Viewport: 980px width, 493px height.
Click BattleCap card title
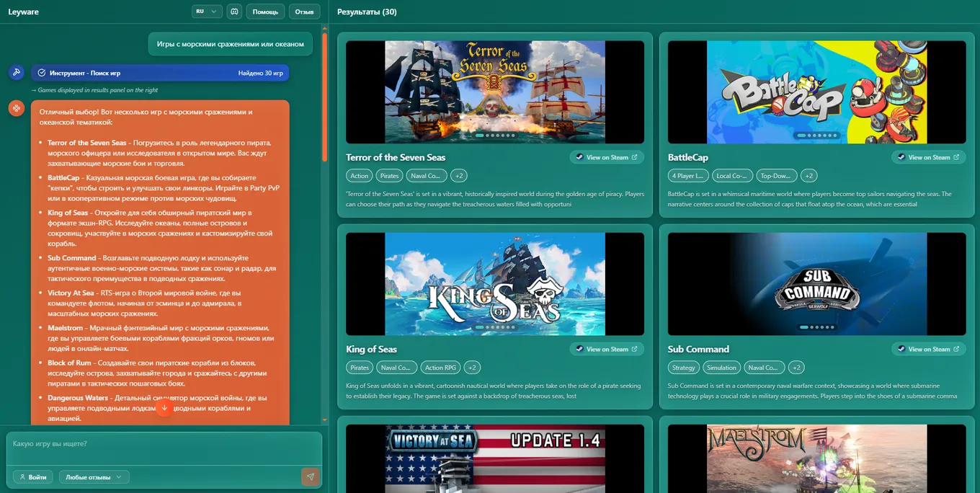[688, 157]
